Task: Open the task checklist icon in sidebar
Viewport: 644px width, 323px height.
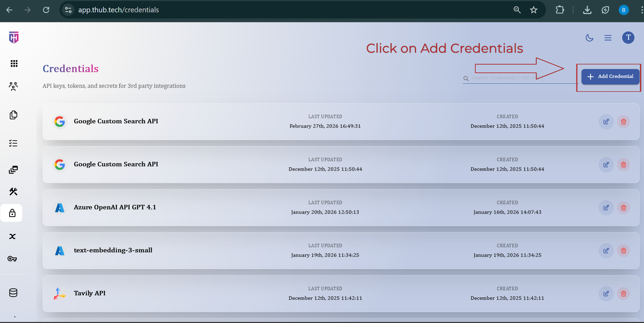Action: coord(13,143)
